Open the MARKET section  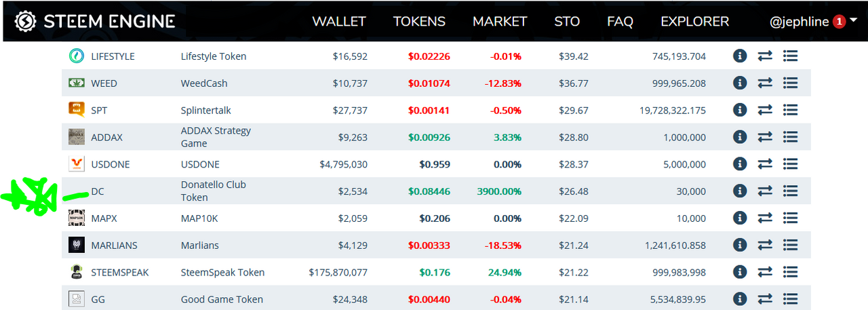click(x=500, y=22)
